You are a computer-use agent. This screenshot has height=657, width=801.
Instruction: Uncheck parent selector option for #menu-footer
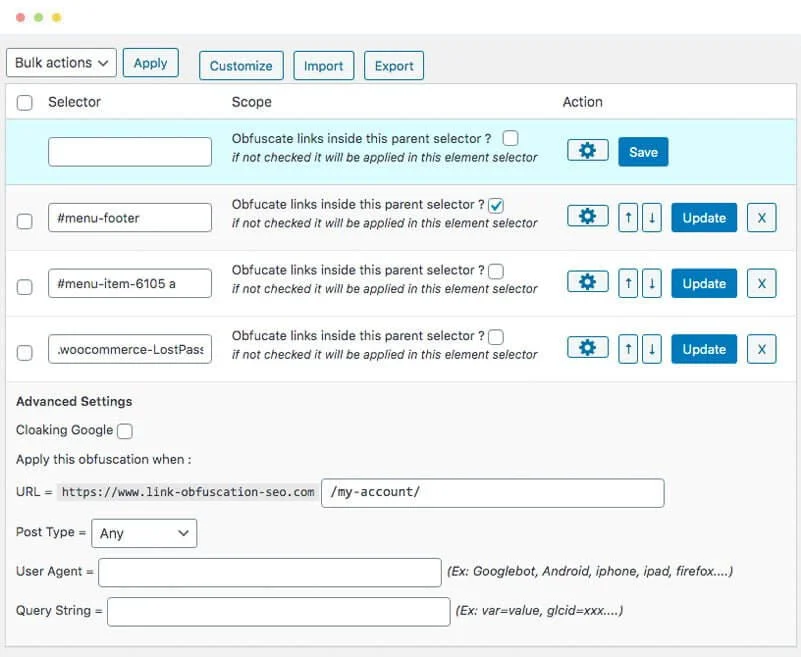pyautogui.click(x=496, y=205)
